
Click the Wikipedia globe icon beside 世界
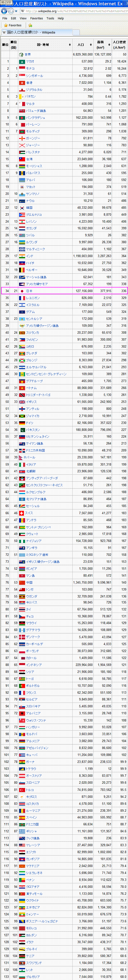[x=22, y=54]
